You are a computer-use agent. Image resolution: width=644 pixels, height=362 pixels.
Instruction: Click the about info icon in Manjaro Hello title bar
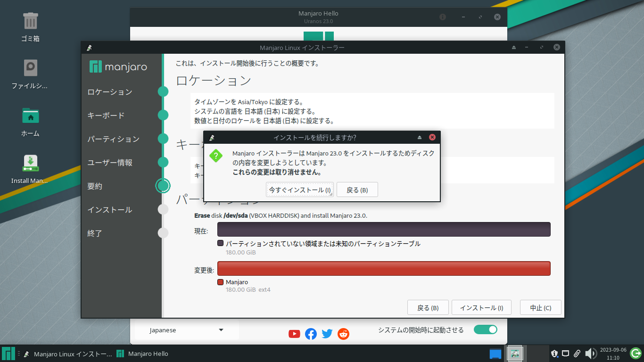443,17
